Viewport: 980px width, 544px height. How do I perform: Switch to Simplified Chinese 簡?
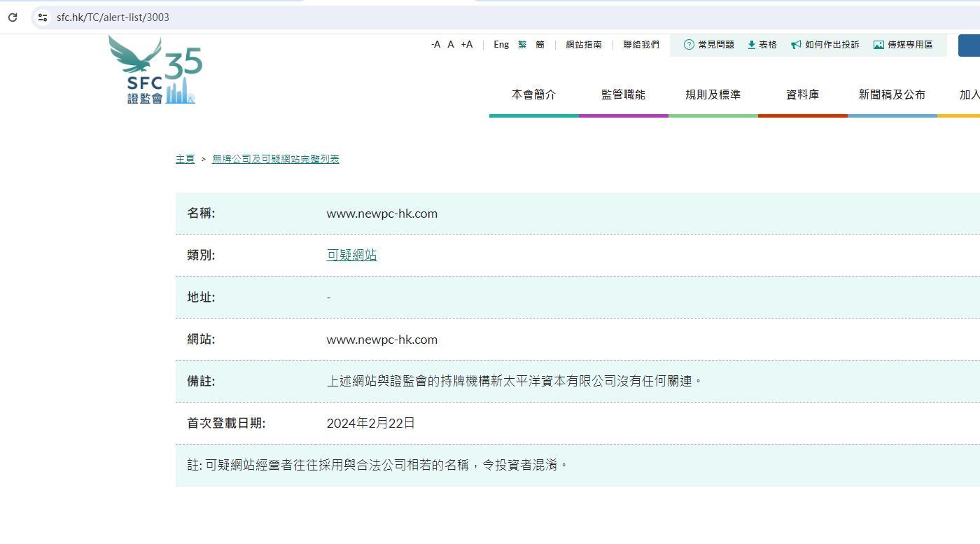click(540, 45)
